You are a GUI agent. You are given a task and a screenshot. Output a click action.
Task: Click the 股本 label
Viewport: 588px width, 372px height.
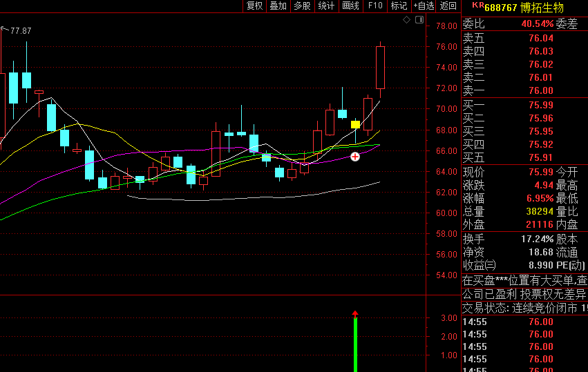pyautogui.click(x=567, y=239)
